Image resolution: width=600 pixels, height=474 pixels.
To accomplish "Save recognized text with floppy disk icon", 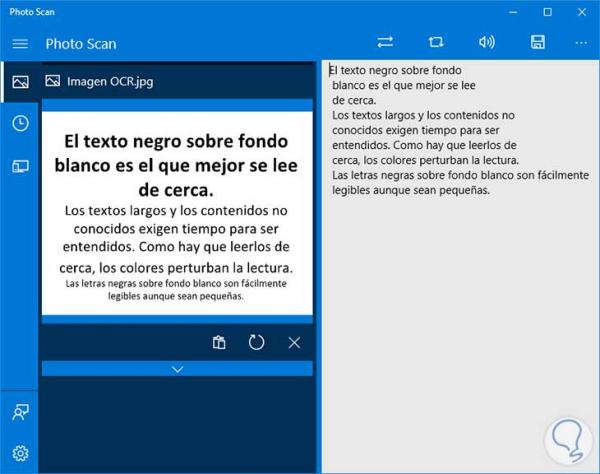I will click(538, 42).
